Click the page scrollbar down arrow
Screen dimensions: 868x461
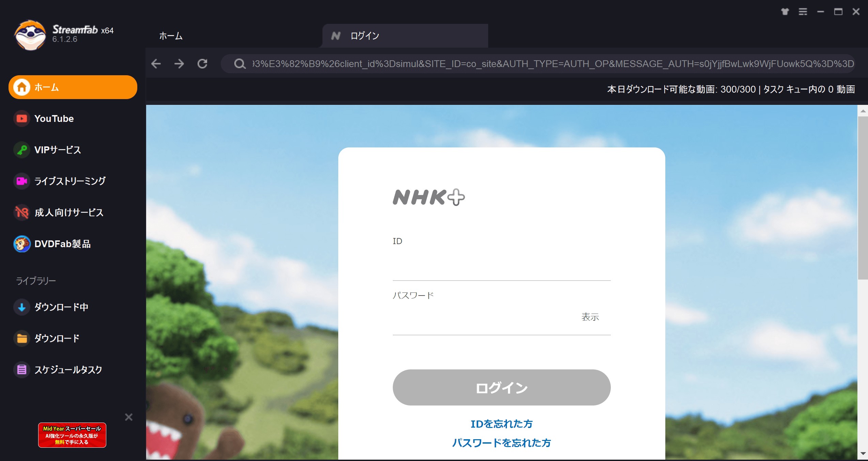(x=863, y=454)
